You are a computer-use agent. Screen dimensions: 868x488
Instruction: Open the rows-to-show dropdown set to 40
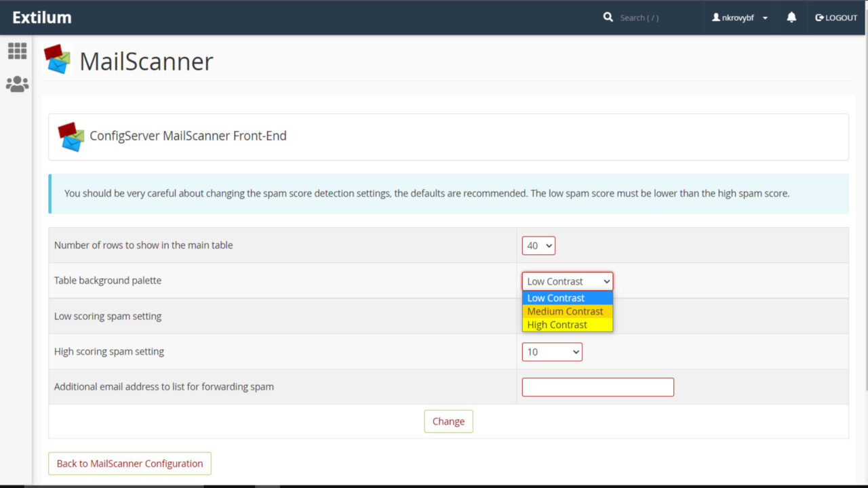pos(538,245)
